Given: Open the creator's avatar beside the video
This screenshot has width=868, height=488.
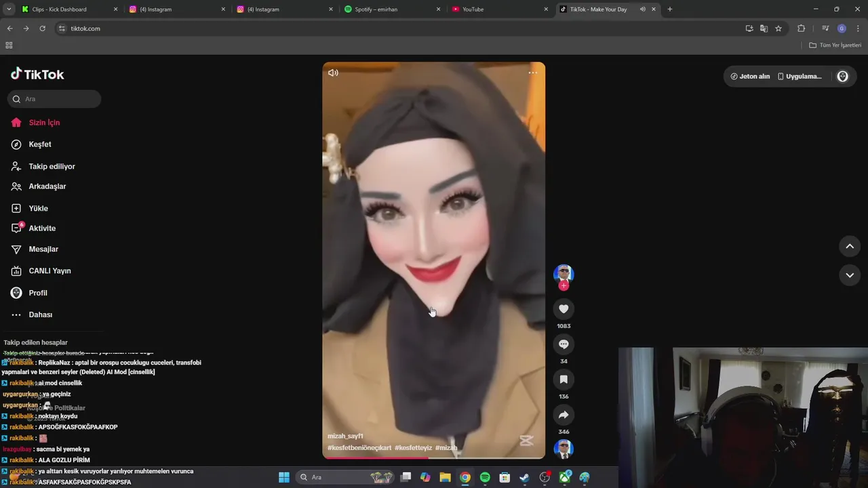Looking at the screenshot, I should click(564, 274).
